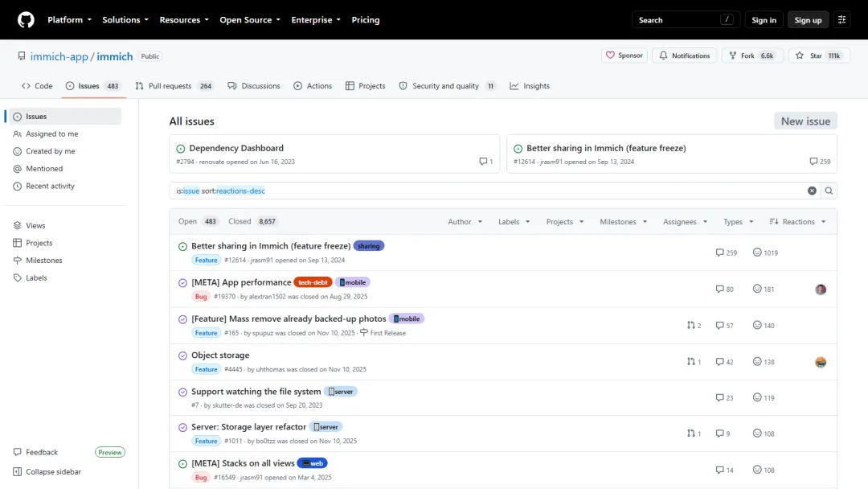Click the Sign up button

tap(808, 20)
